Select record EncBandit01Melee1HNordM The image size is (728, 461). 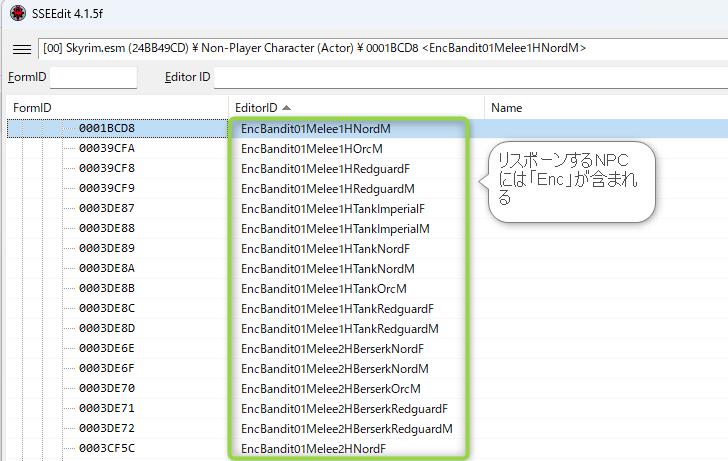point(315,129)
